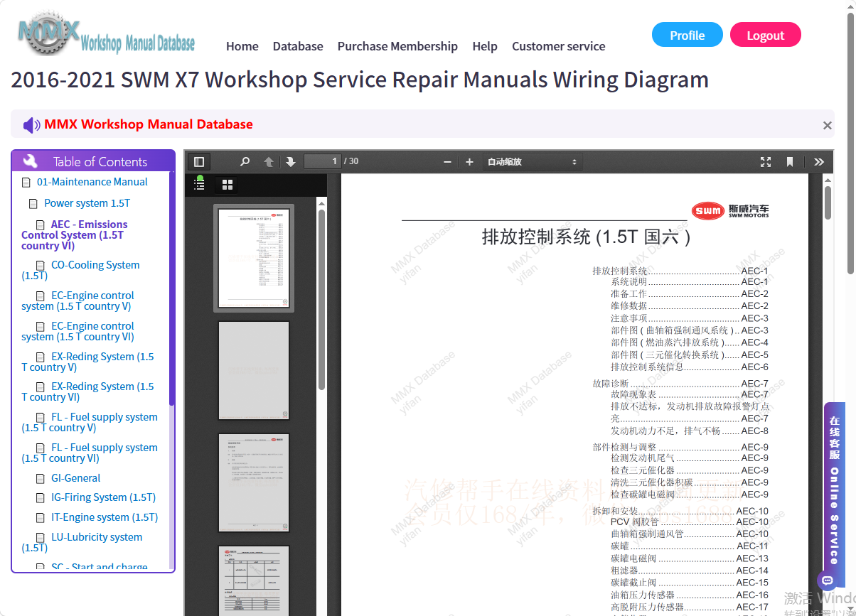Click the Logout button
This screenshot has height=616, width=856.
pyautogui.click(x=766, y=35)
